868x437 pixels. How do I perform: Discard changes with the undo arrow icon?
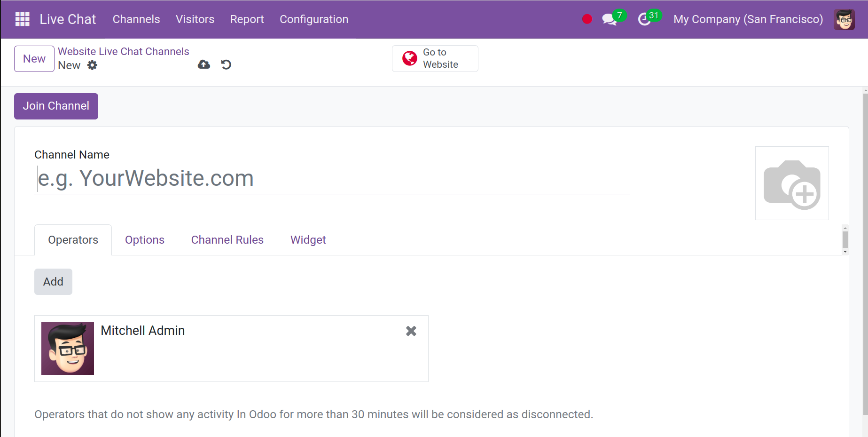coord(226,64)
